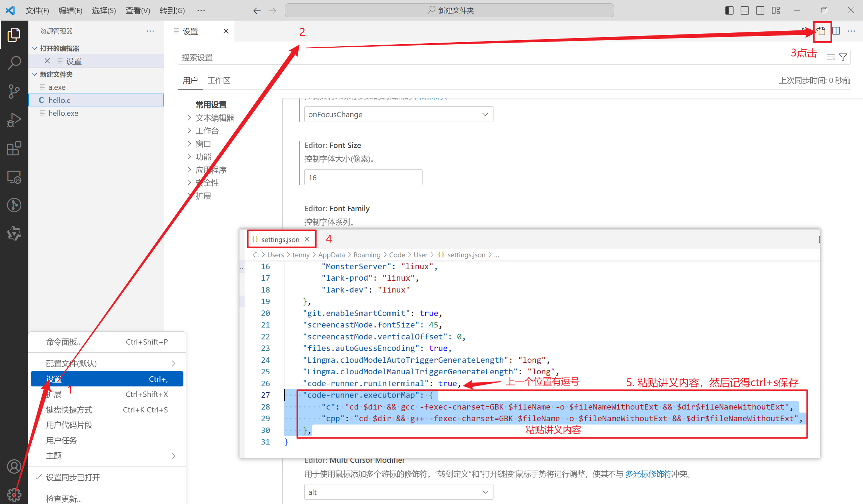The height and width of the screenshot is (504, 863).
Task: Select 键盘快捷方式 in the manage menu
Action: click(69, 409)
